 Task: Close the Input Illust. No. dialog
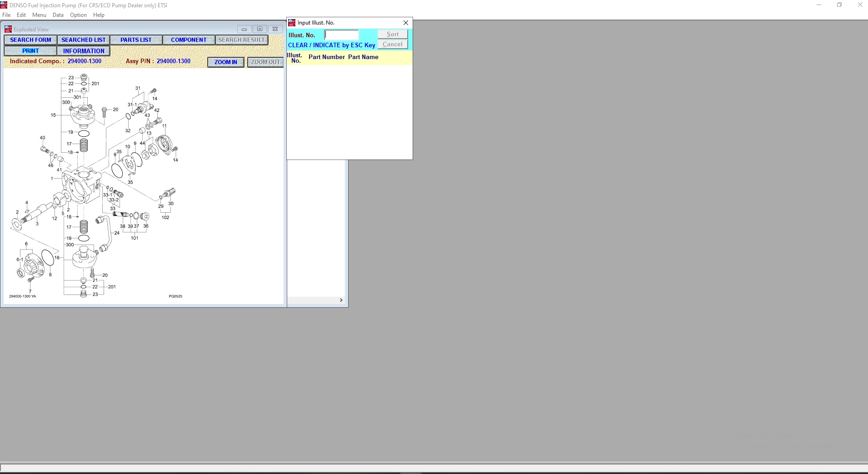coord(406,23)
